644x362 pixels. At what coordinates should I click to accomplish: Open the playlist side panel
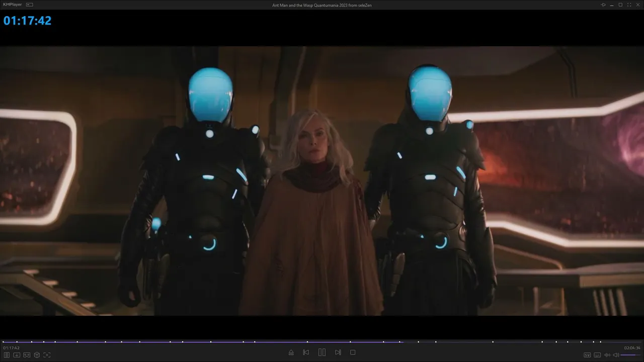(x=7, y=355)
